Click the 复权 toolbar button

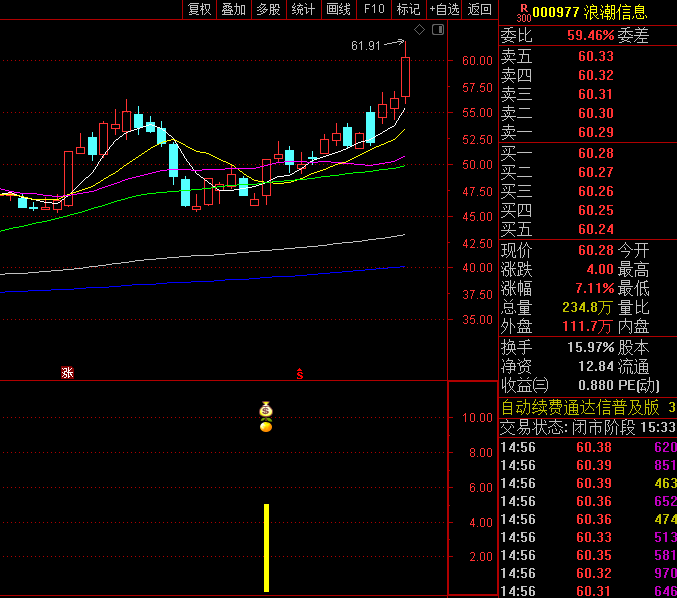[x=200, y=9]
